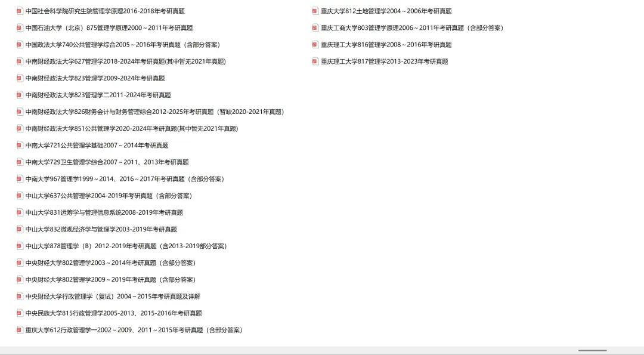The image size is (644, 355).
Task: Select file 中南大学721公共管理学基础2007～2014年考研真题
Action: [97, 146]
